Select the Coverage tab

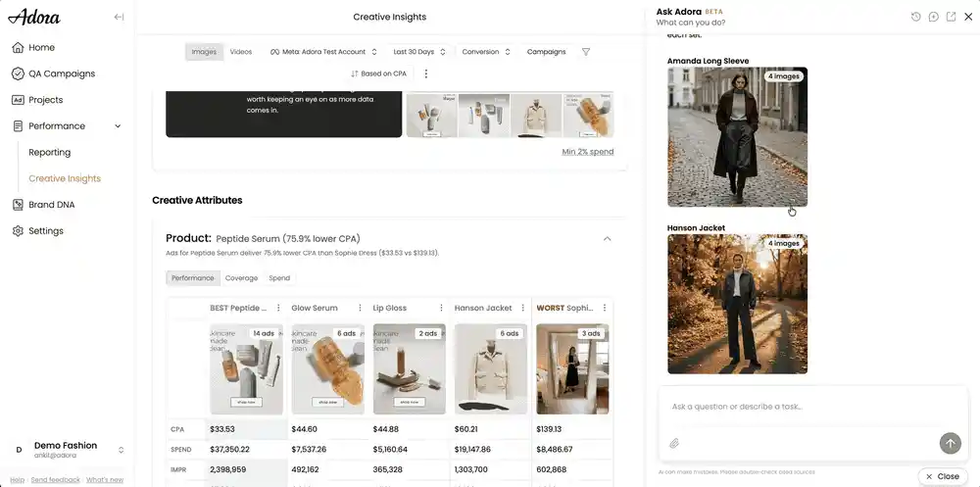tap(241, 278)
